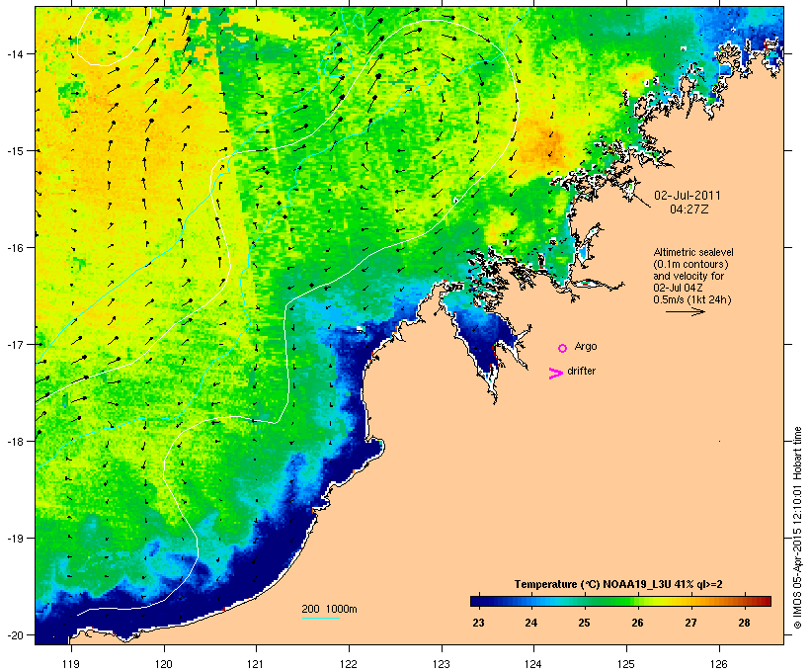Screen dimensions: 810x672
Task: Click the '0.5m/s (1kt 24h)' label
Action: (x=692, y=299)
